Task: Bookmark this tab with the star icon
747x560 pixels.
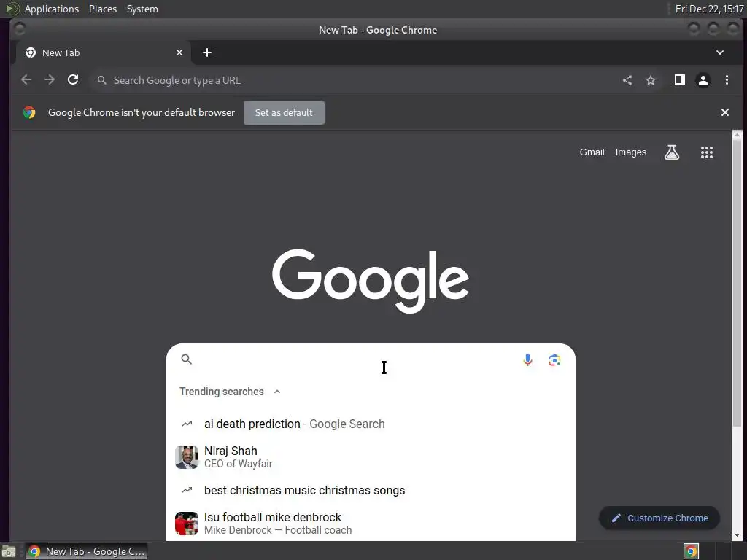Action: click(651, 80)
